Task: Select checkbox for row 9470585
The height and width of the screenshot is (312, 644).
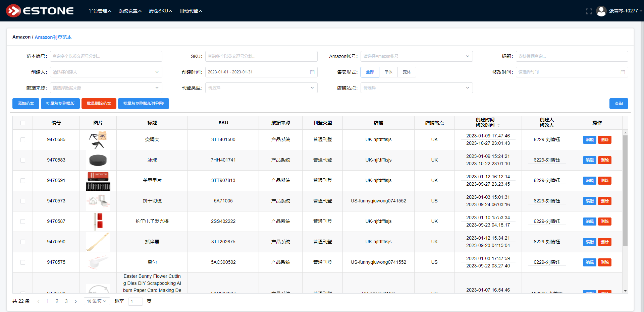Action: 23,140
